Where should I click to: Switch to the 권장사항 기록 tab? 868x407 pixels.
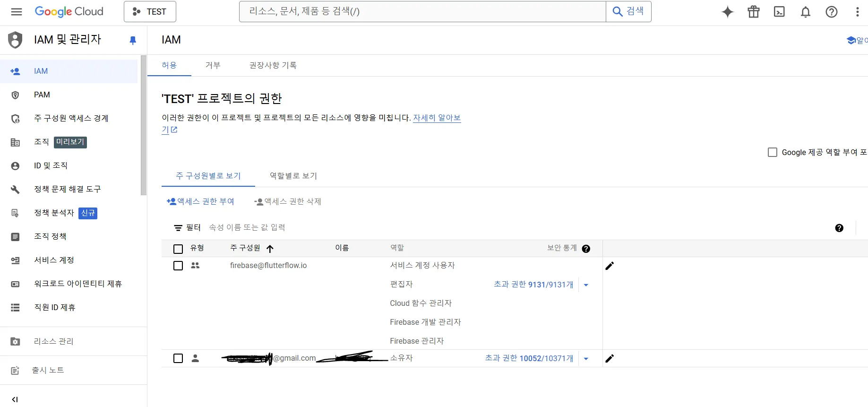coord(273,65)
